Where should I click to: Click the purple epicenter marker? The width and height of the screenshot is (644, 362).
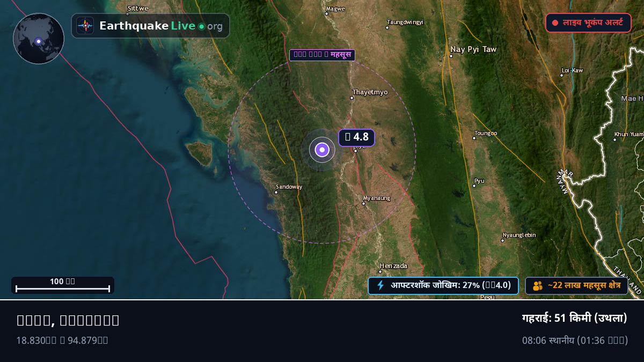pos(322,150)
